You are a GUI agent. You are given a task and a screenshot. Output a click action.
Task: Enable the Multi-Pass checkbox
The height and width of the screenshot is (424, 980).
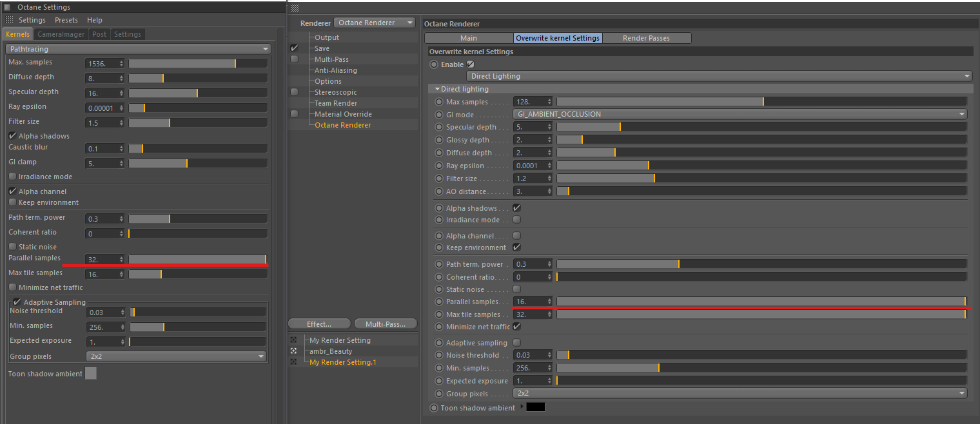coord(294,59)
